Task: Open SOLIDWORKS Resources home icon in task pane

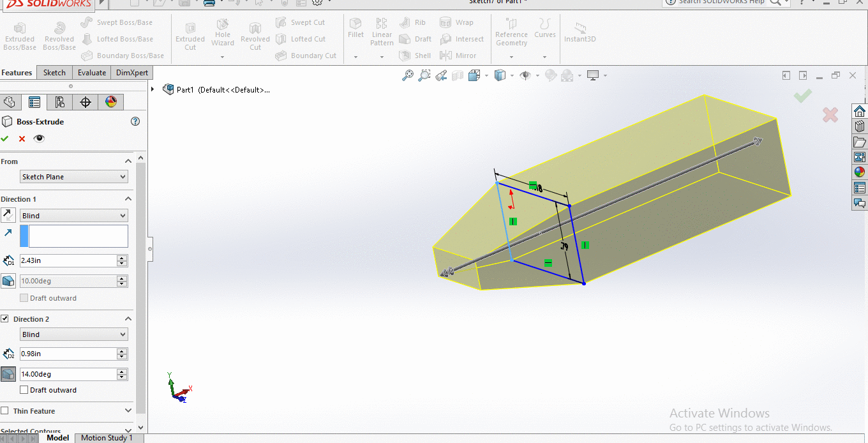Action: tap(860, 110)
